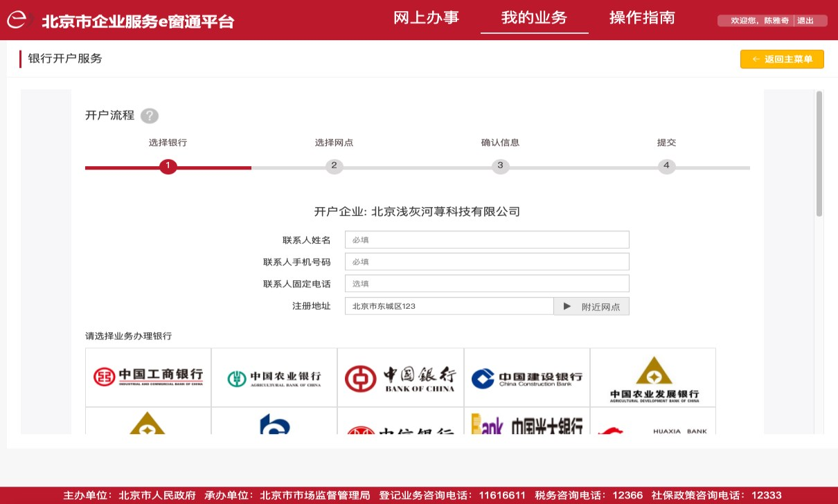Screen dimensions: 838x504
Task: Click step 2 选择网点 in progress bar
Action: point(334,166)
